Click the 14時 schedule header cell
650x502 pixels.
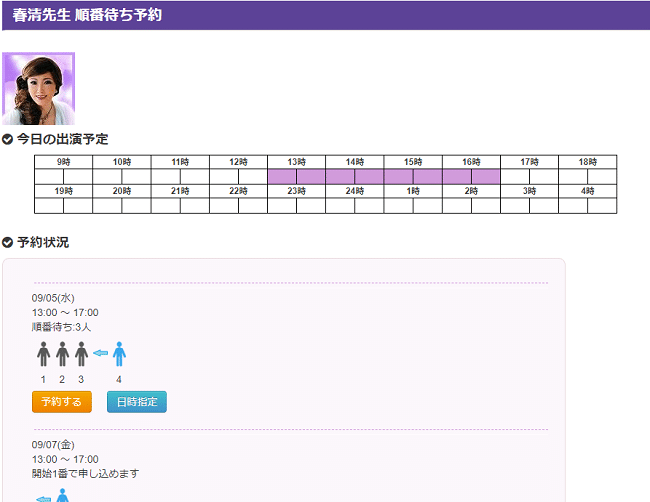click(x=355, y=162)
